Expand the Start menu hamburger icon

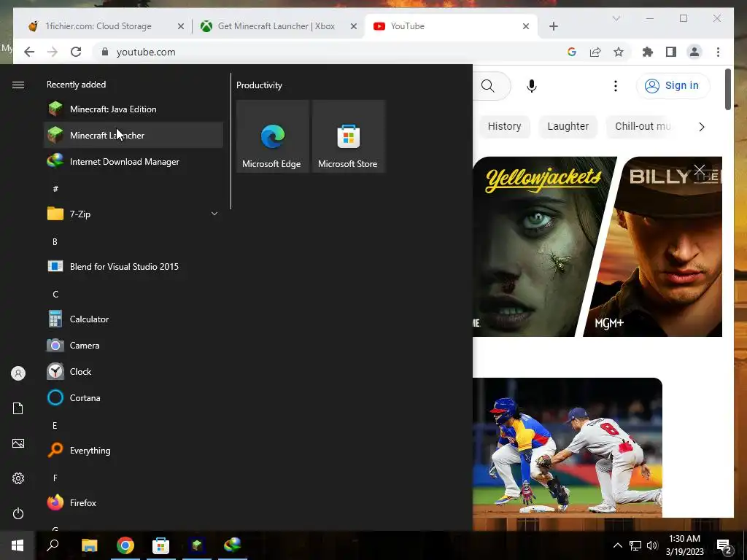pyautogui.click(x=18, y=85)
